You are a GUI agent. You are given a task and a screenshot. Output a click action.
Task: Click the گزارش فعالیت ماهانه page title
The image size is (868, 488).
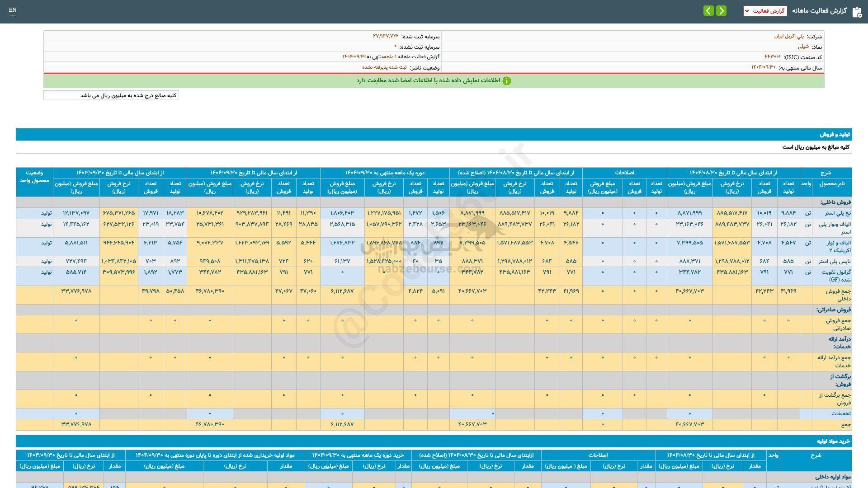[819, 10]
